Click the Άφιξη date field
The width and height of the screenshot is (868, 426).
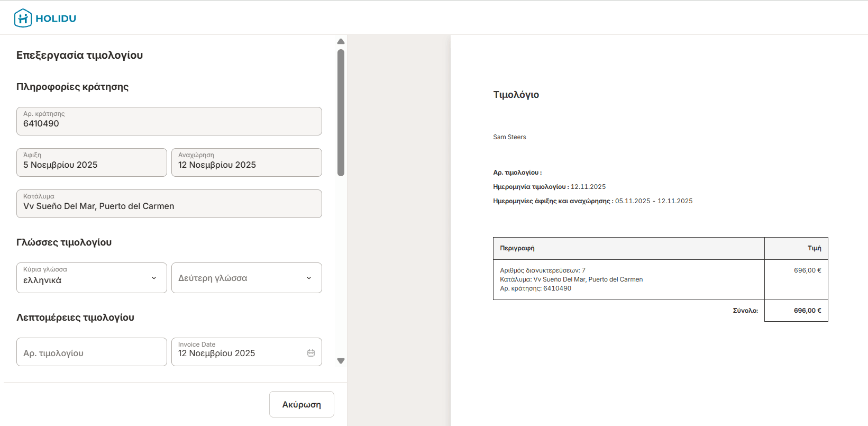pos(92,162)
